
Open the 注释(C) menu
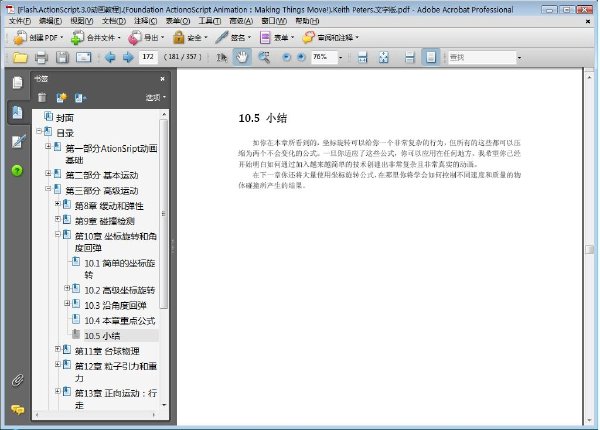point(146,21)
